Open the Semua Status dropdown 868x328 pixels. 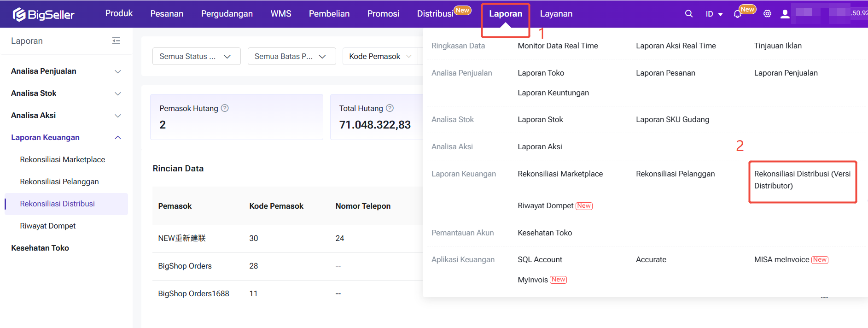coord(196,56)
